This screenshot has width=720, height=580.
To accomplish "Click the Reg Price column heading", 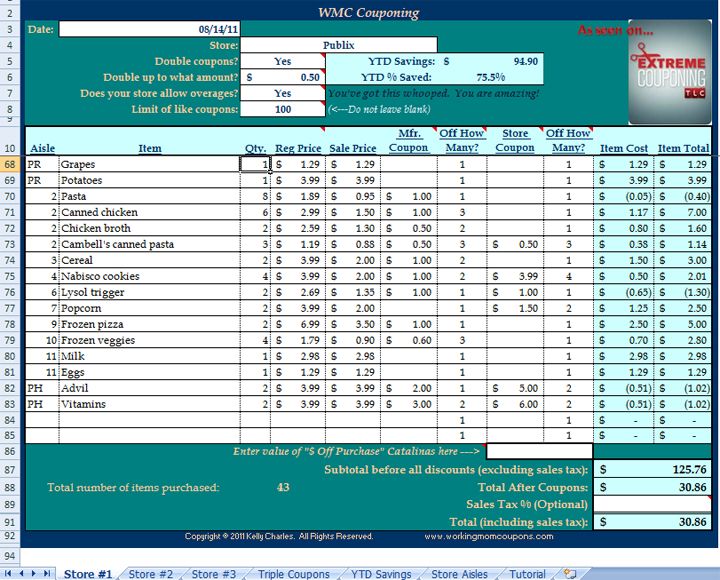I will pyautogui.click(x=298, y=148).
